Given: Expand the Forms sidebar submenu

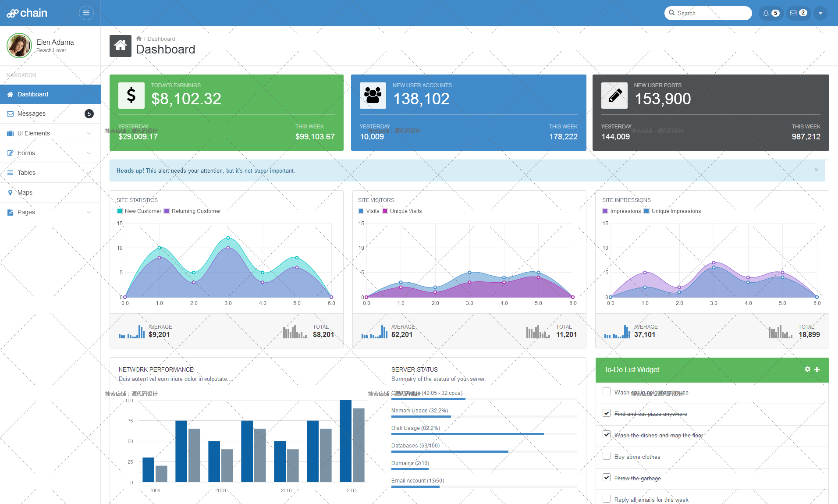Looking at the screenshot, I should 50,153.
